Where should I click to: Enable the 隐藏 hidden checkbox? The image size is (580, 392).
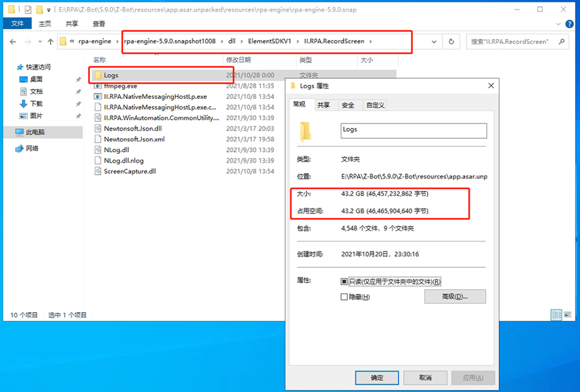[344, 296]
